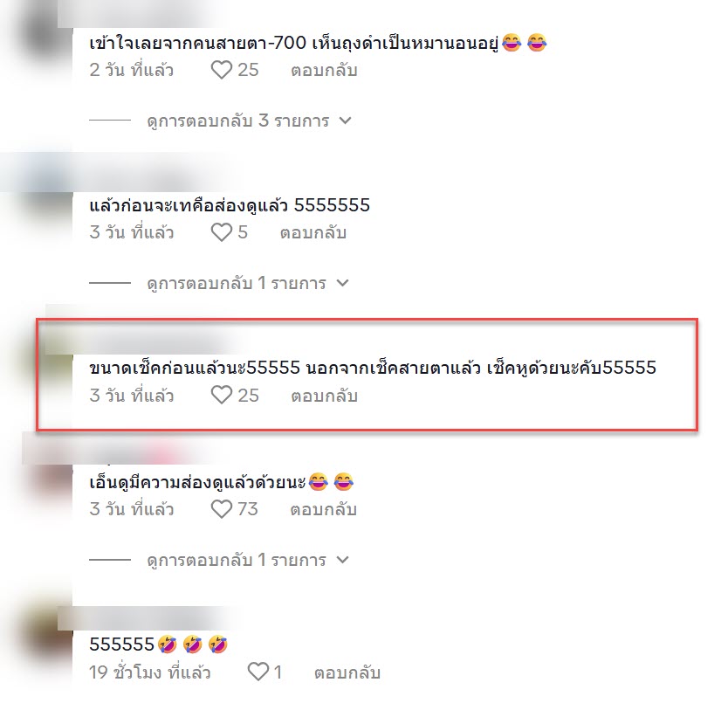Image resolution: width=728 pixels, height=710 pixels.
Task: Expand the 3 replies under first comment
Action: point(237,121)
